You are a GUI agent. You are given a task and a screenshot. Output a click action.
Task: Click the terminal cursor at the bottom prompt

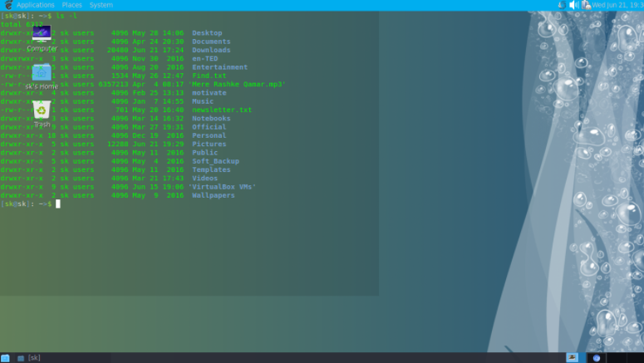(58, 204)
